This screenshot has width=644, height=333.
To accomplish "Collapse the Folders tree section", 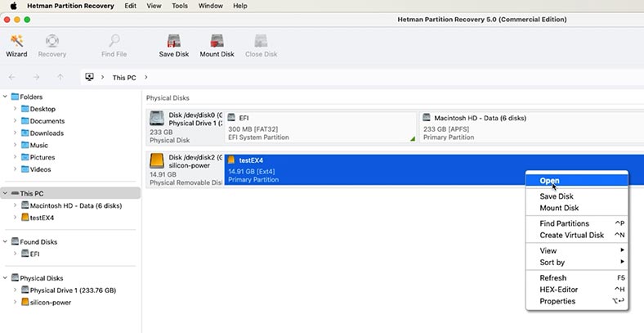I will pyautogui.click(x=5, y=97).
